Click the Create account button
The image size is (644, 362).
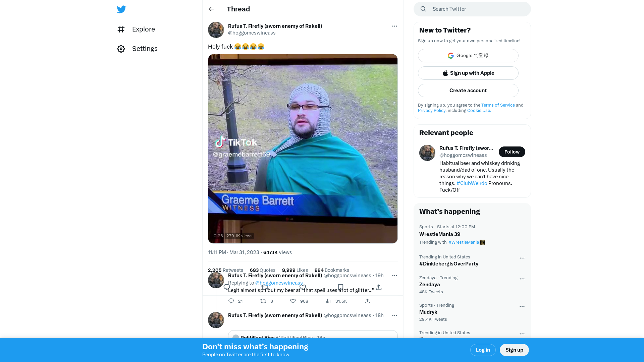point(468,90)
